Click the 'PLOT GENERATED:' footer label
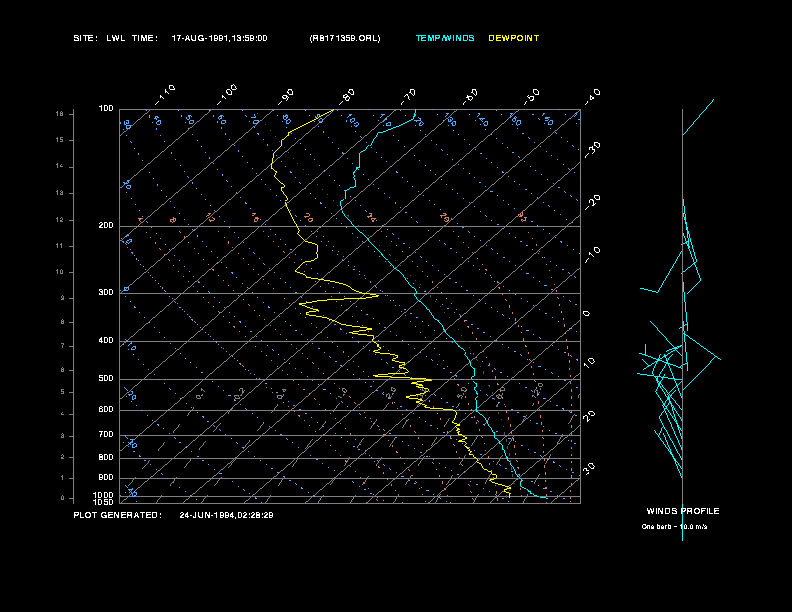 (x=118, y=515)
